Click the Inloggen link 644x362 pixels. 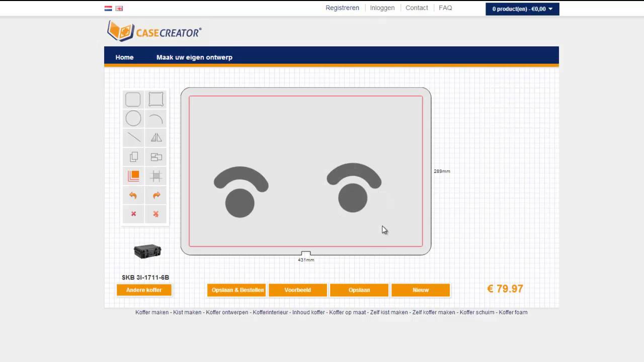[x=382, y=8]
